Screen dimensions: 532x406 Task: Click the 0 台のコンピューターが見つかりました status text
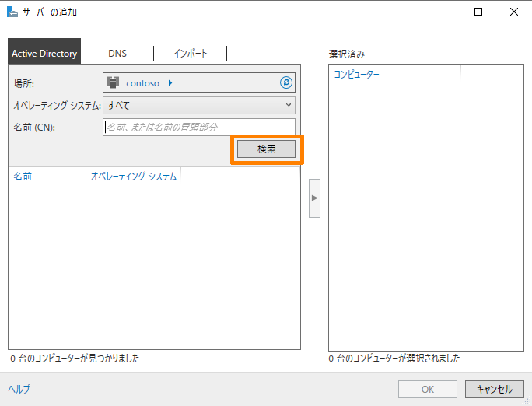pos(75,359)
